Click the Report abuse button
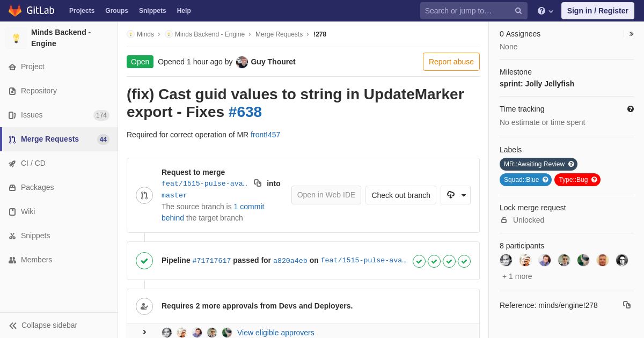 pyautogui.click(x=451, y=62)
